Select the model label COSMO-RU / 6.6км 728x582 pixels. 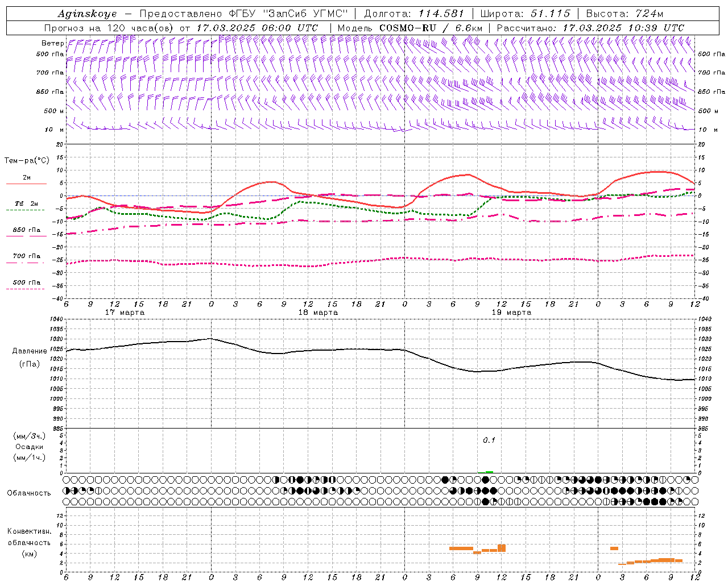pyautogui.click(x=431, y=28)
